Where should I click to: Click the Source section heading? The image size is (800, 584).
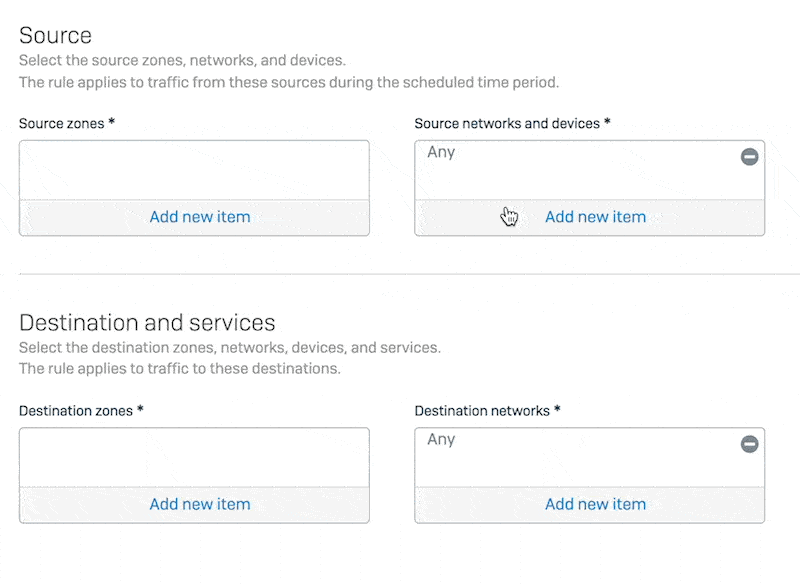pyautogui.click(x=55, y=36)
